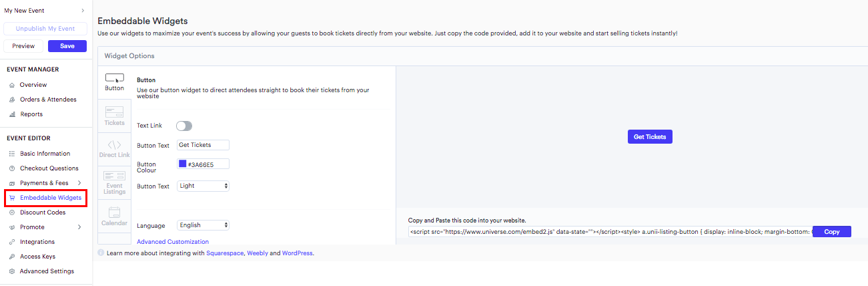
Task: Click the Advanced Settings gear icon
Action: [x=11, y=271]
